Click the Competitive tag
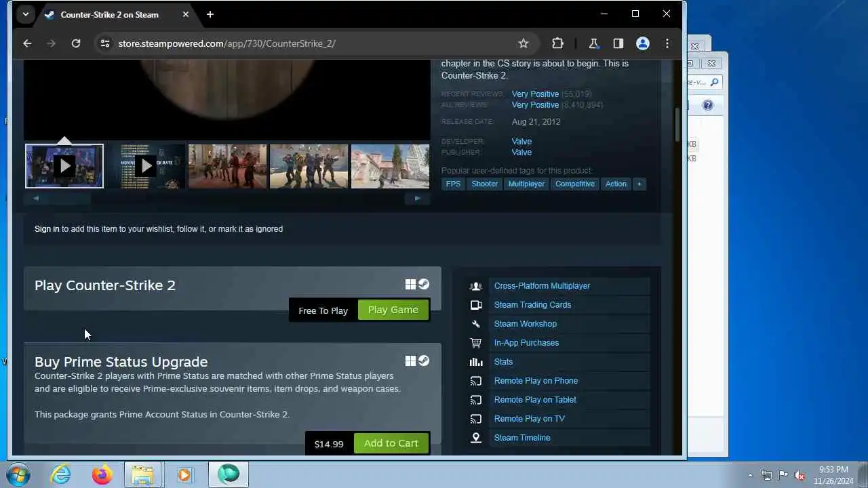The height and width of the screenshot is (488, 868). coord(574,184)
